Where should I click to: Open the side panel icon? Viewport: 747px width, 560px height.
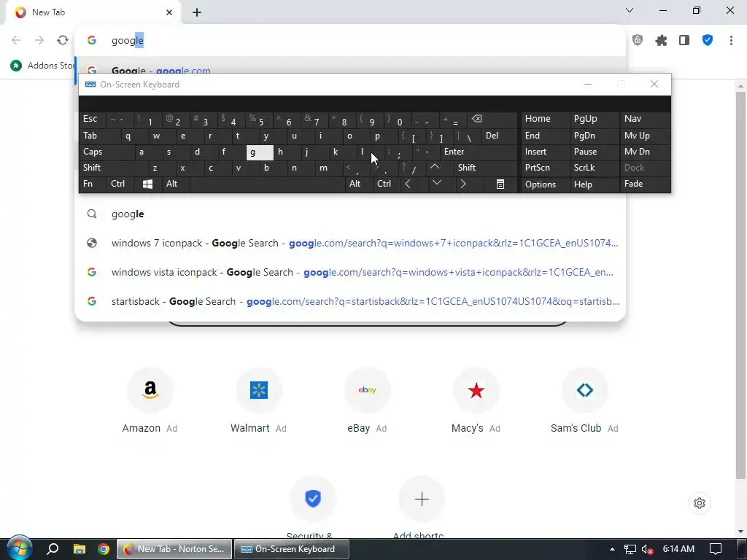click(x=684, y=41)
